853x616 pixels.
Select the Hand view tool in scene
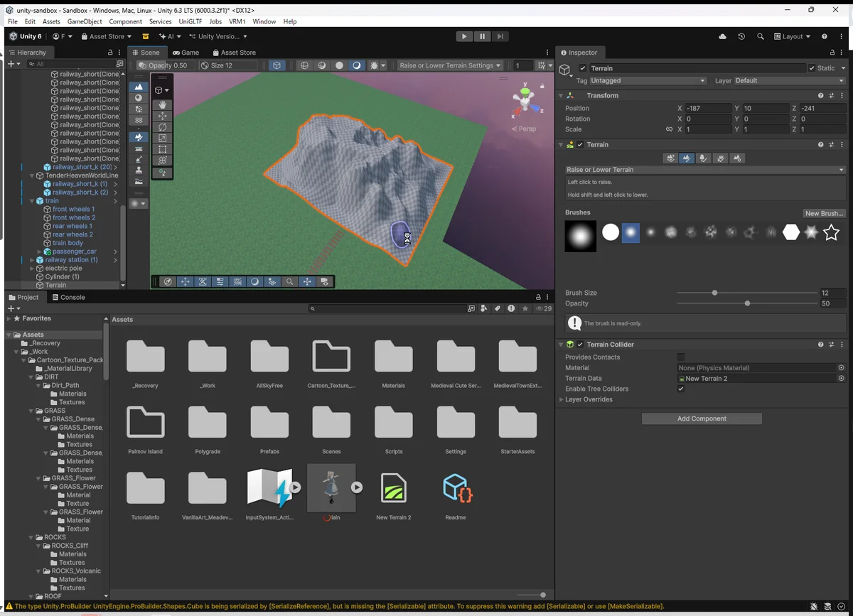[x=162, y=104]
